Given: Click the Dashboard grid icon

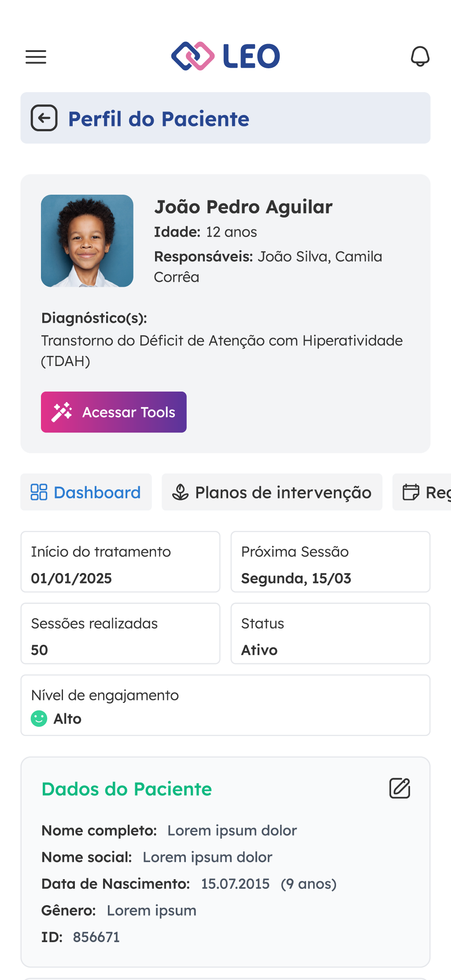Looking at the screenshot, I should (x=39, y=492).
